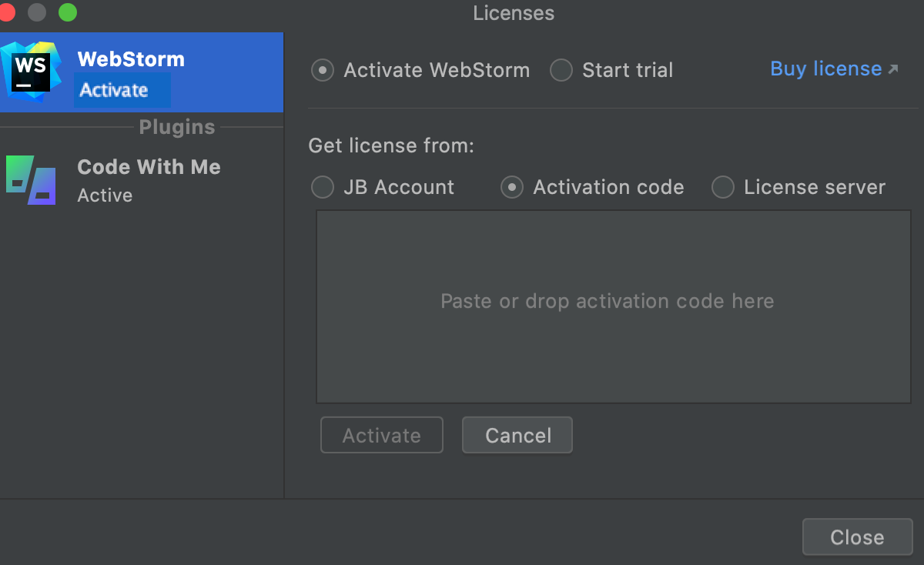924x565 pixels.
Task: Click the highlighted Activate status under WebStorm
Action: click(114, 90)
